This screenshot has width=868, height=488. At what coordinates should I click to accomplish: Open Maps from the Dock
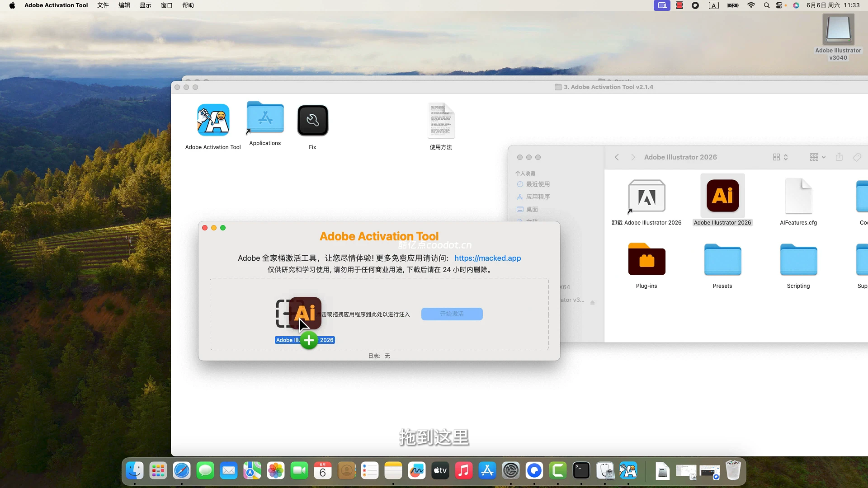[252, 471]
